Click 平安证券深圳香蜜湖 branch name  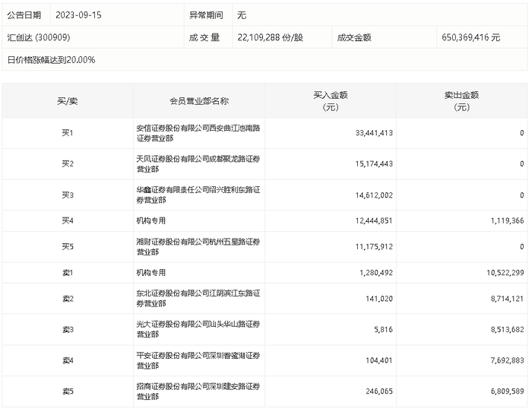198,360
